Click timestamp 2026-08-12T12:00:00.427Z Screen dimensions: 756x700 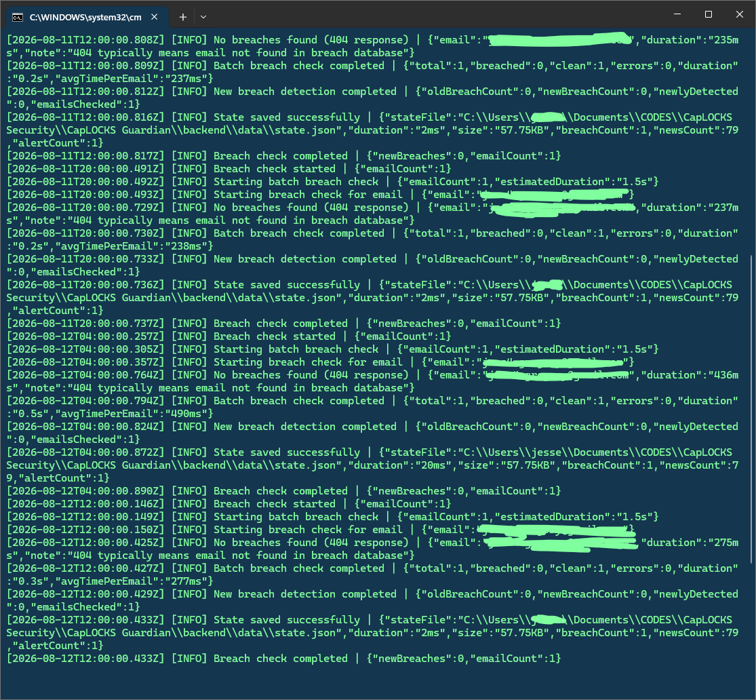pos(85,568)
